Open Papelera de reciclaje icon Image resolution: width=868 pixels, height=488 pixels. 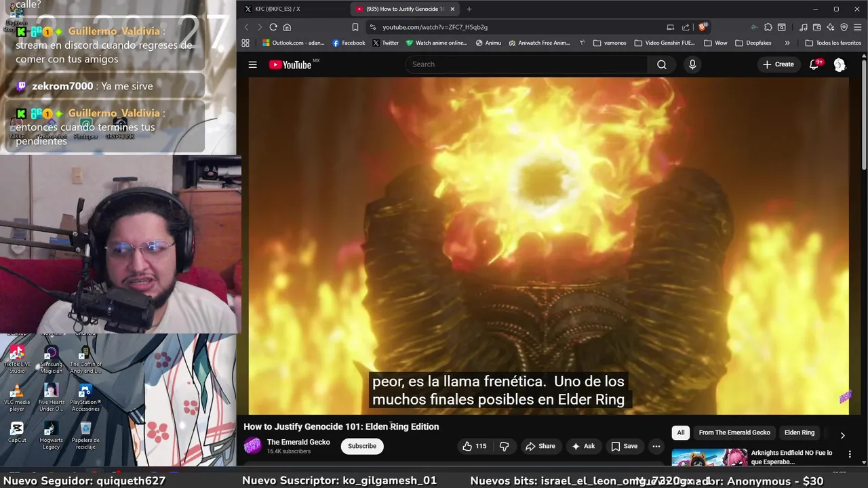click(85, 436)
